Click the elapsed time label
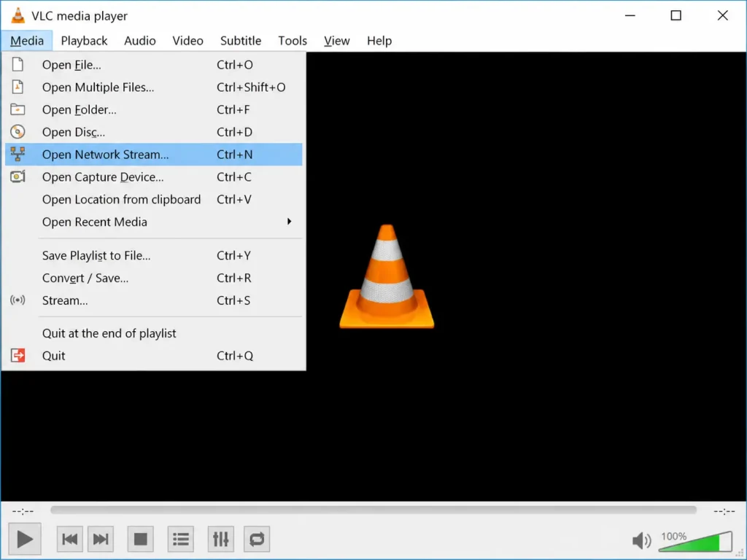Viewport: 747px width, 560px height. tap(23, 511)
